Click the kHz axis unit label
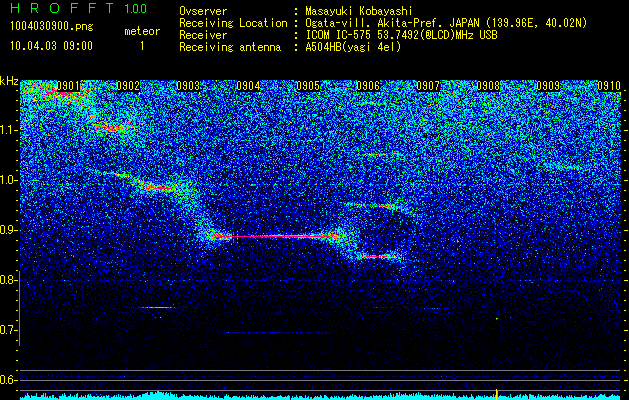629x400 pixels. pos(9,81)
